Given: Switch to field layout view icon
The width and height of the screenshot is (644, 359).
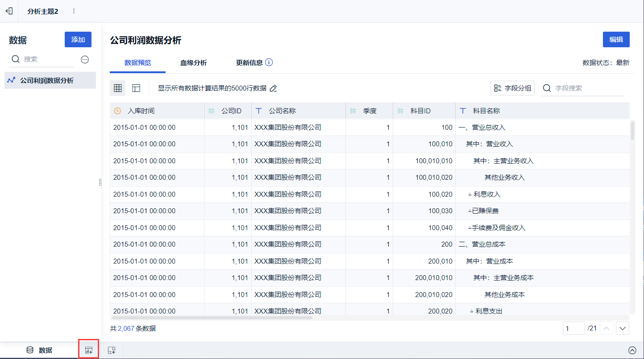Looking at the screenshot, I should [136, 88].
